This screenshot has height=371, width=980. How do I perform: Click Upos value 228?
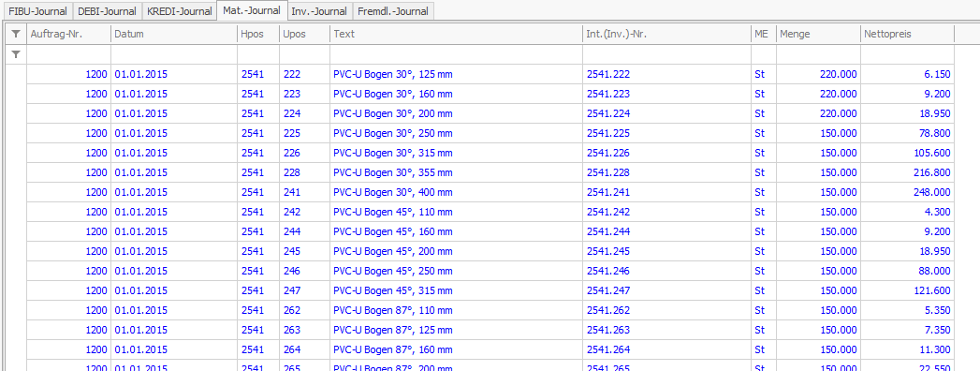point(292,172)
